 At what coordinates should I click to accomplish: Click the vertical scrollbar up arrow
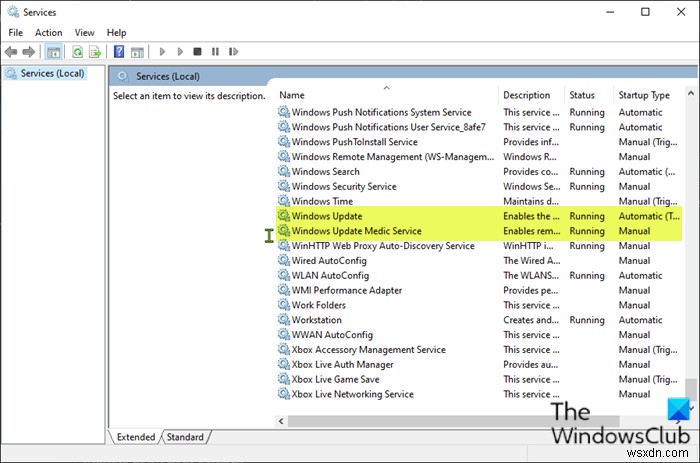(691, 93)
